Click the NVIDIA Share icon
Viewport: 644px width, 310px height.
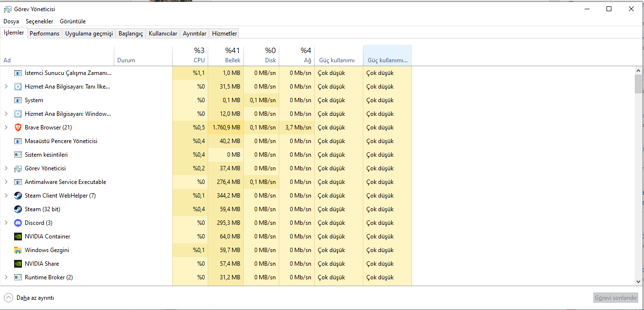[18, 264]
